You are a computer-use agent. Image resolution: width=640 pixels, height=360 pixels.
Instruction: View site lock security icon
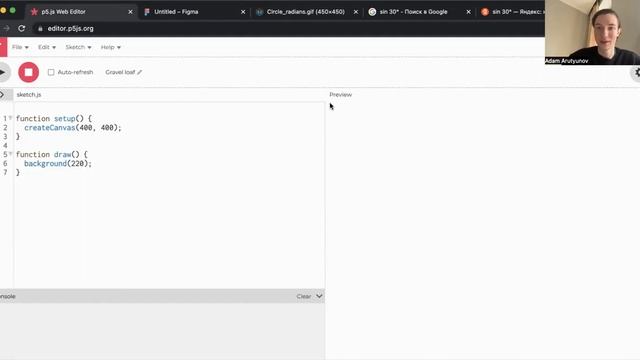(40, 29)
